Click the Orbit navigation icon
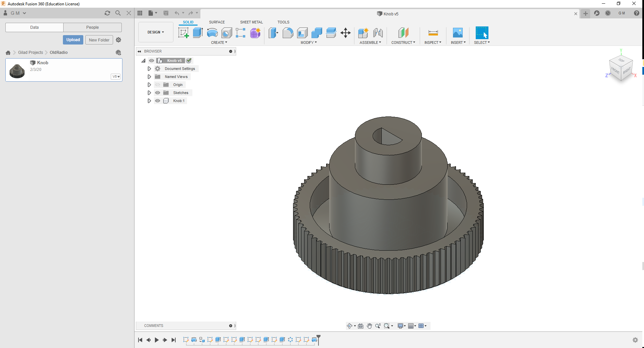This screenshot has width=644, height=348. [x=350, y=326]
